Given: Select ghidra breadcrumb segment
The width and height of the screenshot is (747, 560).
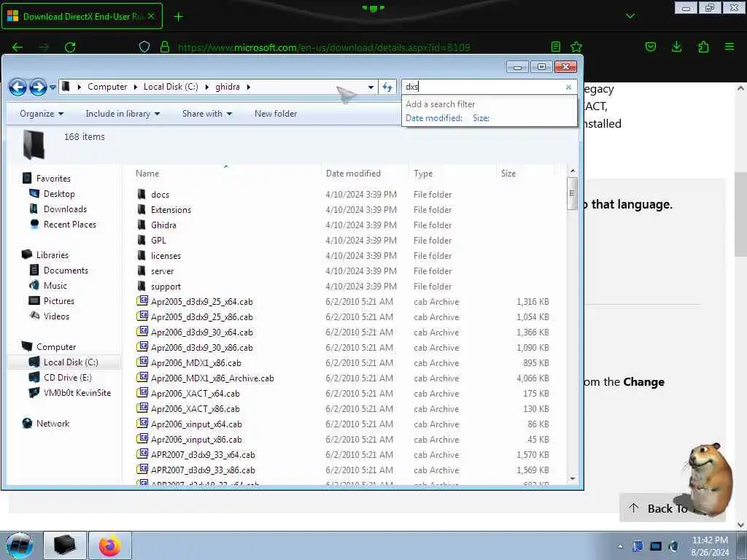Looking at the screenshot, I should [228, 87].
